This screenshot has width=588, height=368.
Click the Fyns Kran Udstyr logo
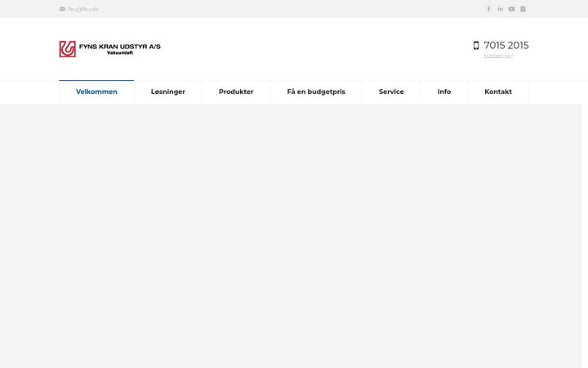coord(110,49)
